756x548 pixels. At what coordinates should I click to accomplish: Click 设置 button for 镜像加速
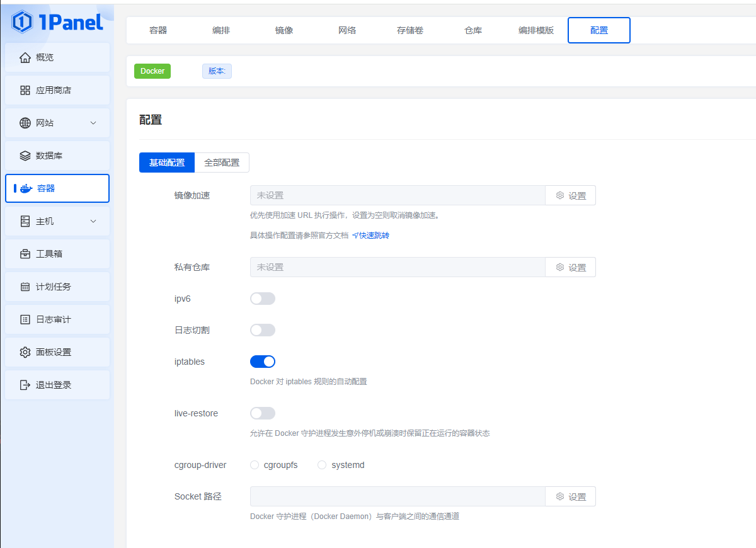click(570, 195)
